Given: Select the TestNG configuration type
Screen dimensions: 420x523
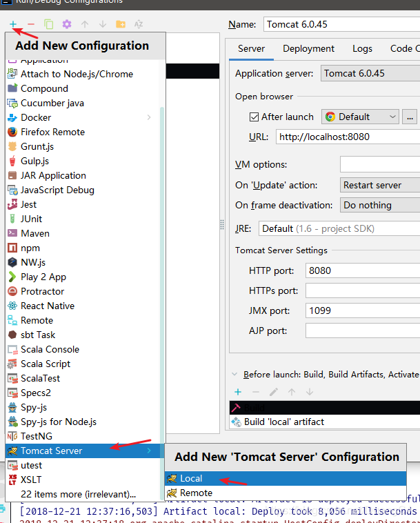Looking at the screenshot, I should [83, 436].
